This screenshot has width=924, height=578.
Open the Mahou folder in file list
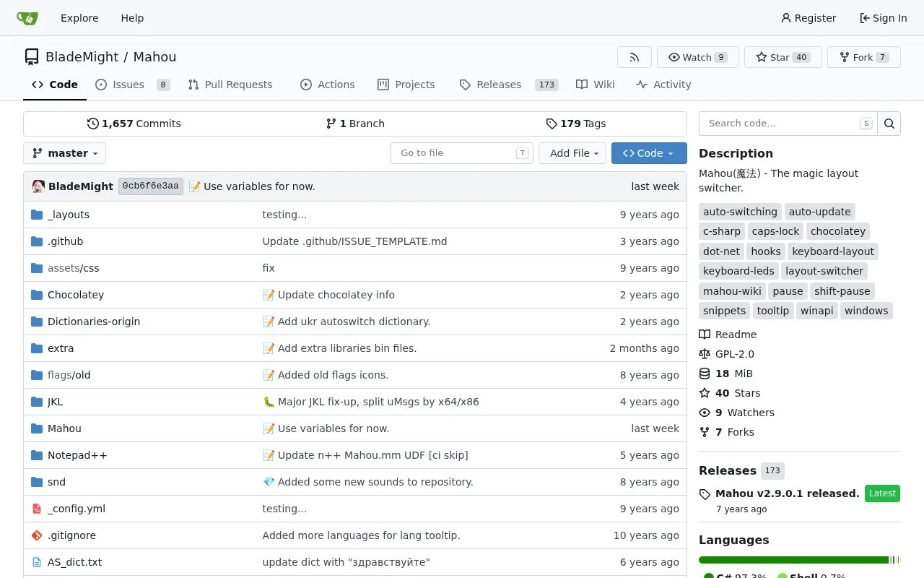(64, 428)
